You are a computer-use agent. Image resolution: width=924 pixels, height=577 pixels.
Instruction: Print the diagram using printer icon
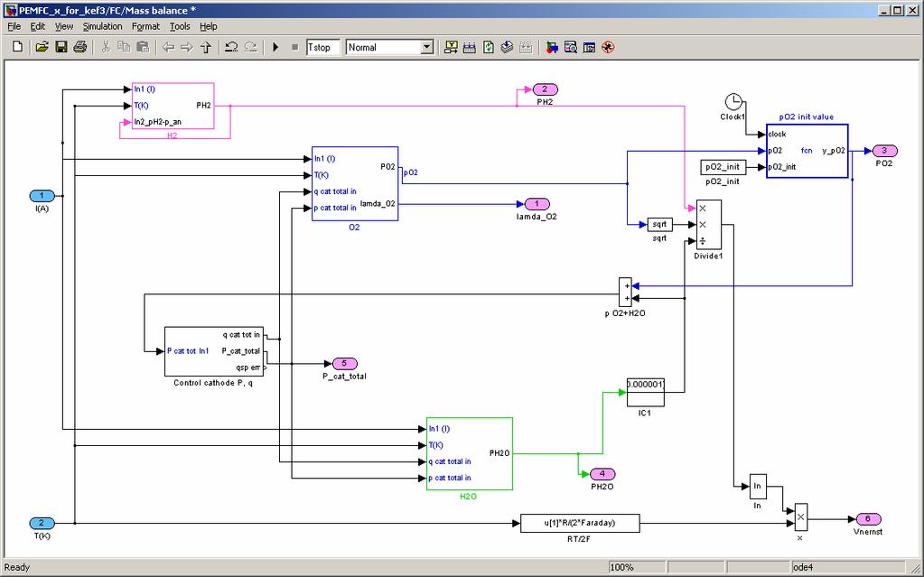(x=80, y=47)
